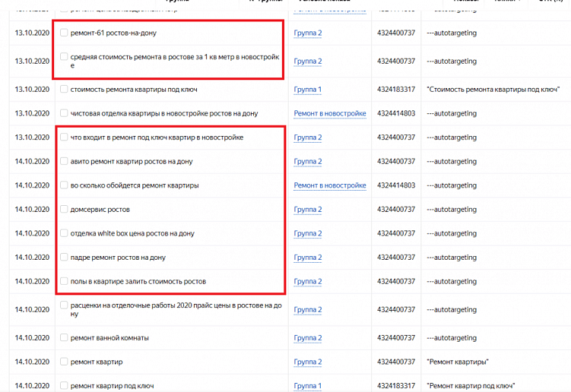Tick checkbox for во сколько обойдется ремонт
Viewport: 571px width, 392px height.
tap(64, 185)
